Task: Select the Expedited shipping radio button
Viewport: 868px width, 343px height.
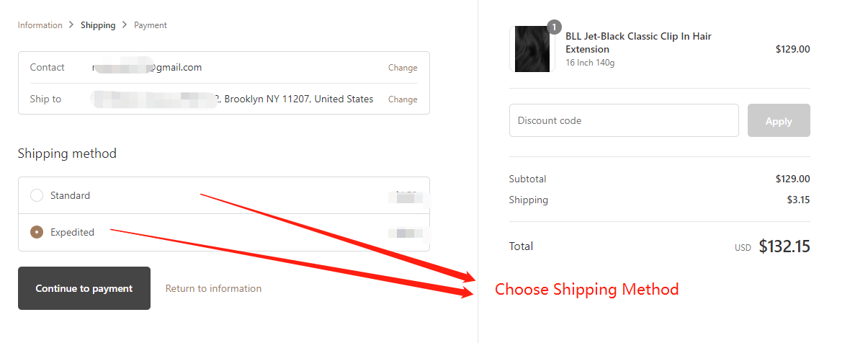Action: tap(37, 232)
